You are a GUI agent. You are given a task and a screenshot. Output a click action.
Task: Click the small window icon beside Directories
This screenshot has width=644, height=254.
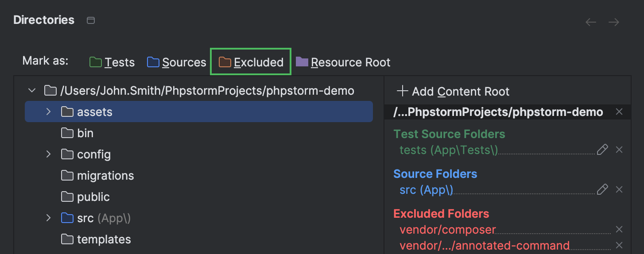click(91, 20)
